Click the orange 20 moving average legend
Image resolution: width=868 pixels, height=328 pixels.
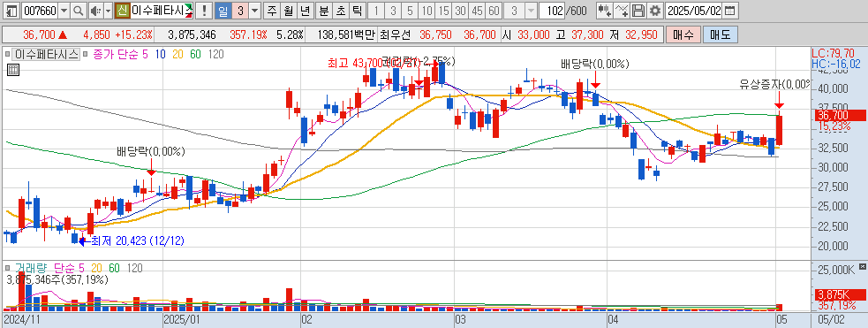point(177,54)
